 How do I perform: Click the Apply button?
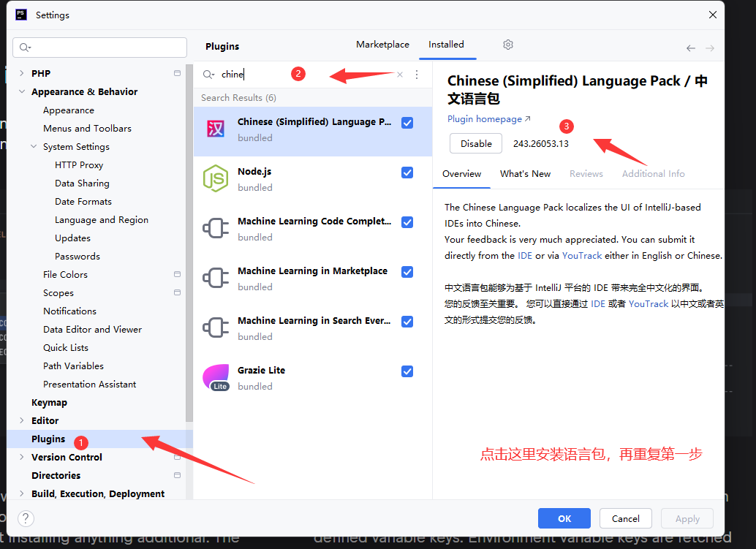tap(687, 518)
